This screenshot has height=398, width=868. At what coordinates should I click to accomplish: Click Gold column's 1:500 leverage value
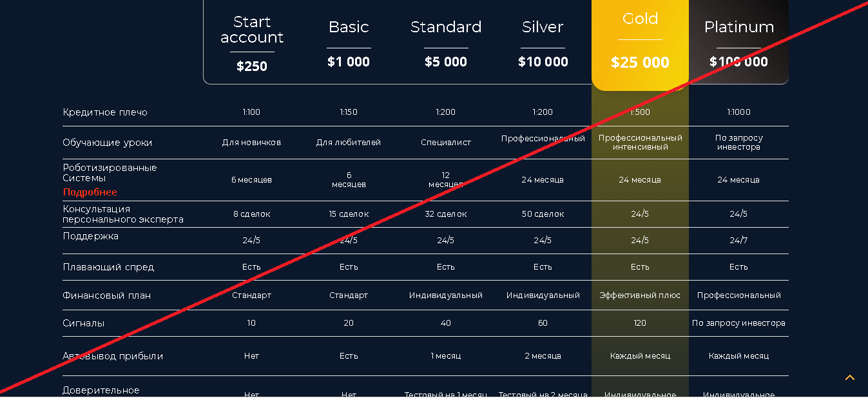pyautogui.click(x=640, y=112)
